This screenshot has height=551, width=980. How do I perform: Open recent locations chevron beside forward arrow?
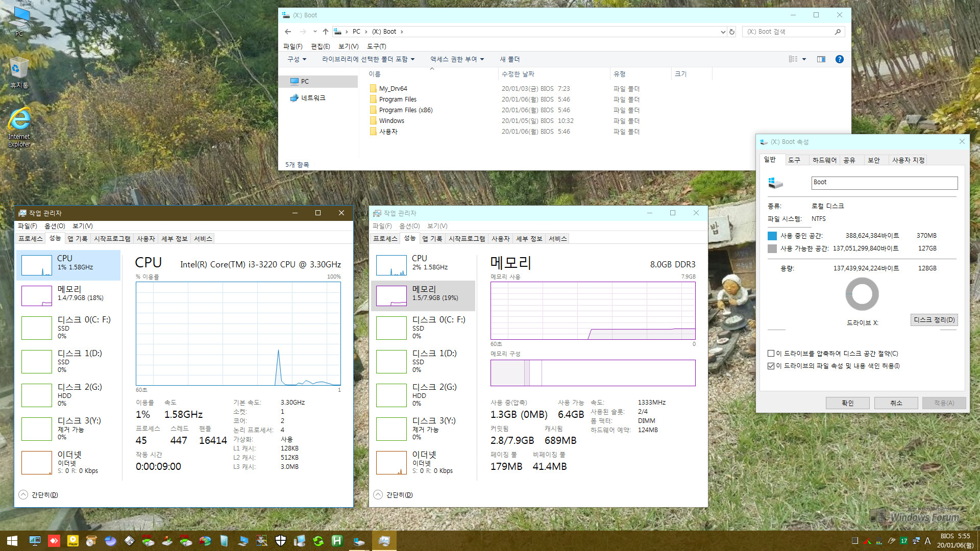coord(315,32)
